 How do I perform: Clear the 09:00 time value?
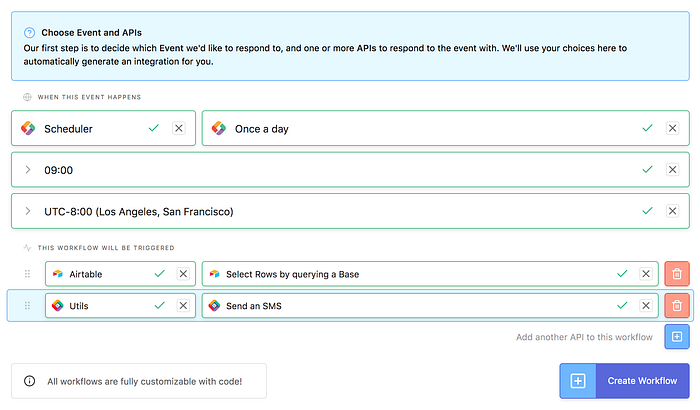672,170
